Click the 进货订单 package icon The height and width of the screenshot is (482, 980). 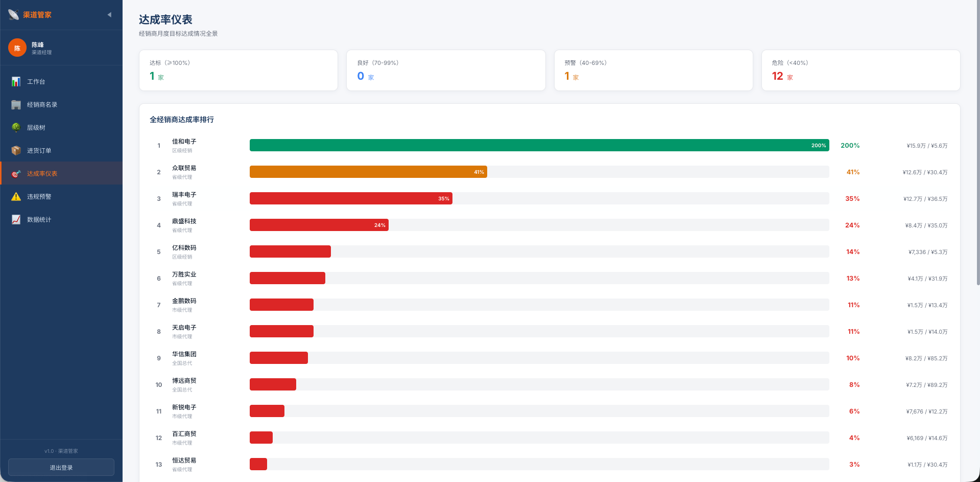16,151
